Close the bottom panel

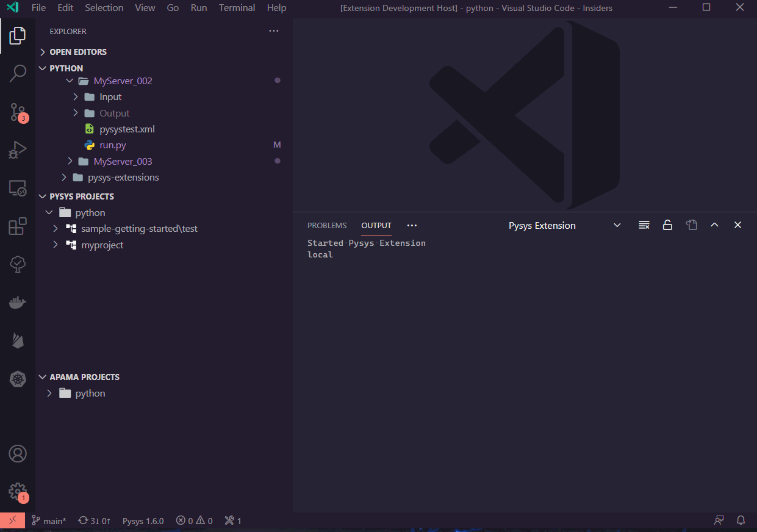pyautogui.click(x=737, y=225)
